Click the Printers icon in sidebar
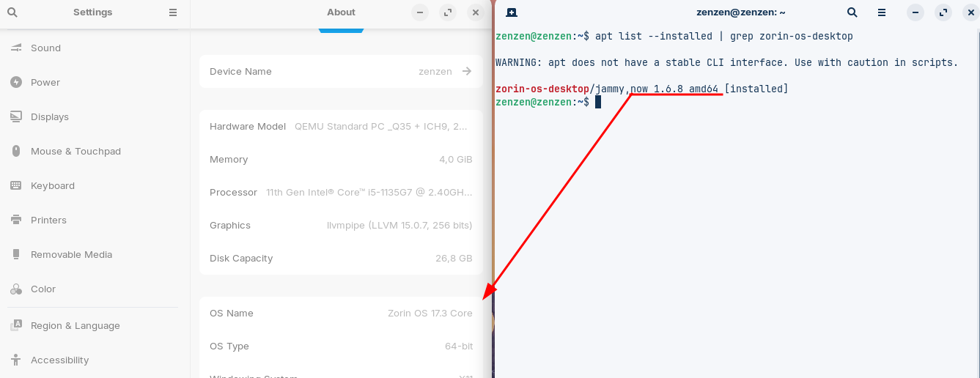Screen dimensions: 980x378 pos(16,220)
